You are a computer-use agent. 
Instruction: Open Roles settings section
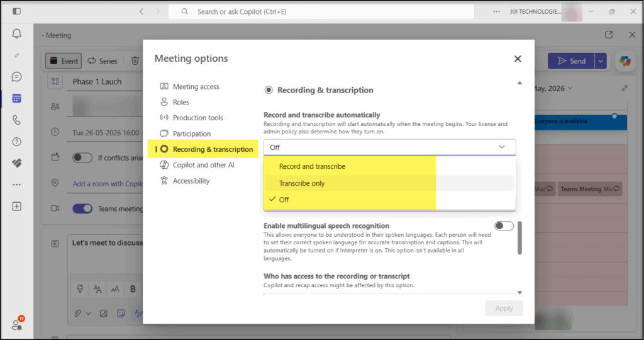180,102
